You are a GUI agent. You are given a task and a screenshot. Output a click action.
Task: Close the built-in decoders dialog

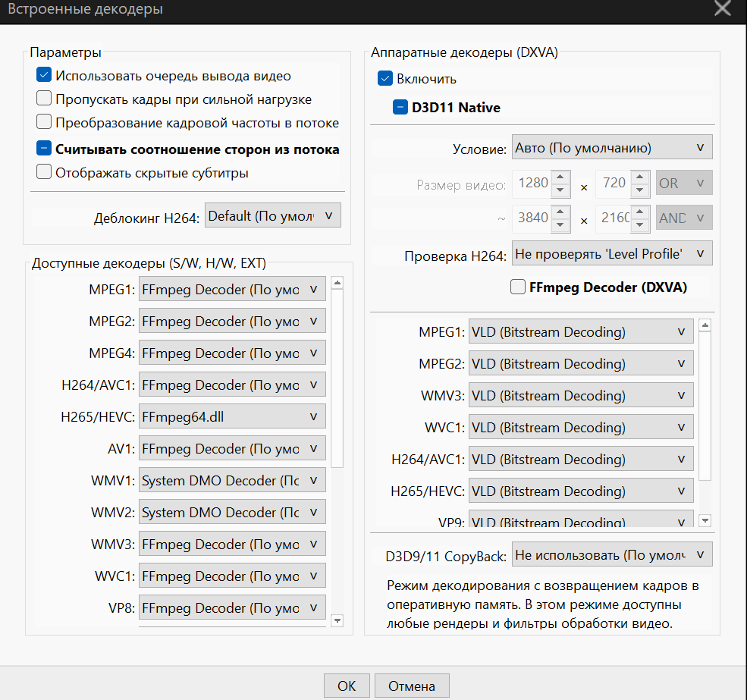point(723,8)
